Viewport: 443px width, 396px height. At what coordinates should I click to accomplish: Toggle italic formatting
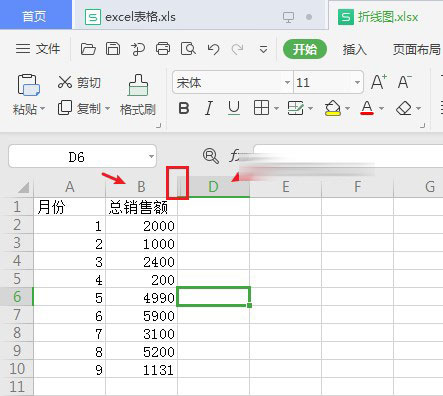[209, 108]
